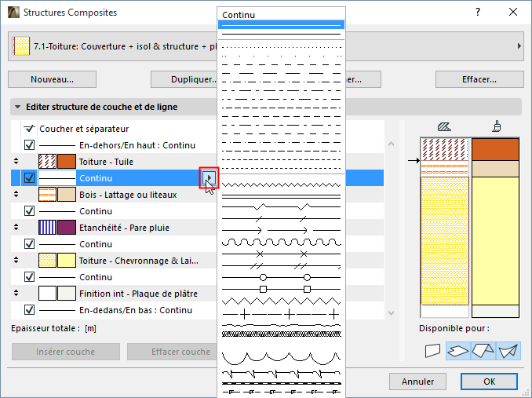Click the Insérer couche button

point(65,352)
